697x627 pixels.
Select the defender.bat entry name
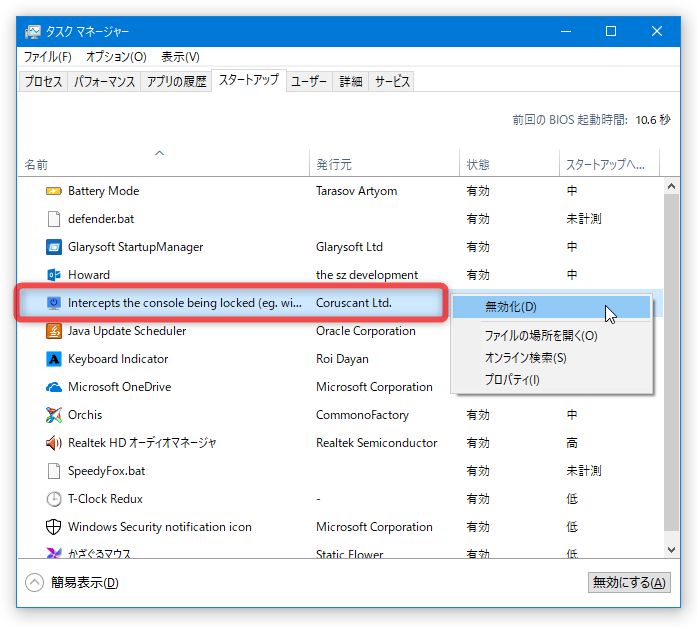point(101,219)
